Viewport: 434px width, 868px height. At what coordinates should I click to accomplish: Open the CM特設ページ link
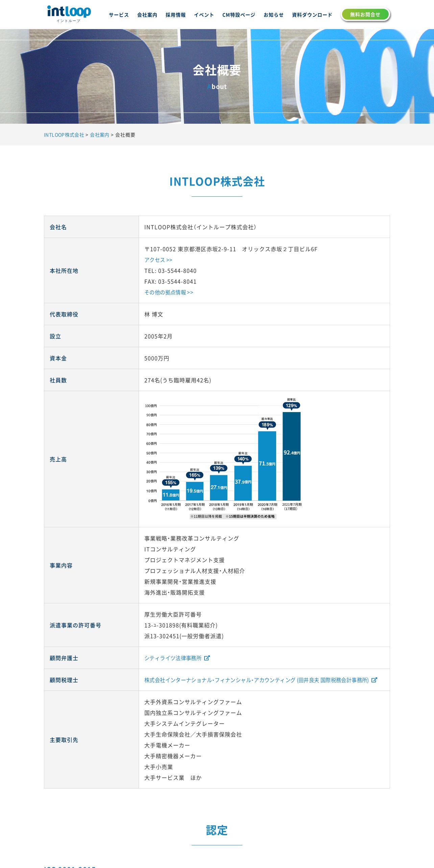tap(239, 15)
